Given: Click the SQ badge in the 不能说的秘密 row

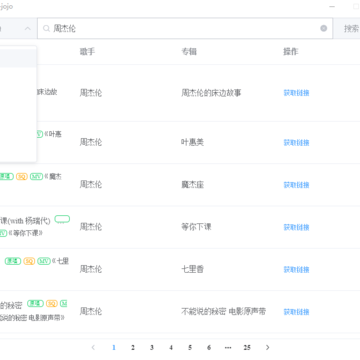Looking at the screenshot, I should point(52,304).
